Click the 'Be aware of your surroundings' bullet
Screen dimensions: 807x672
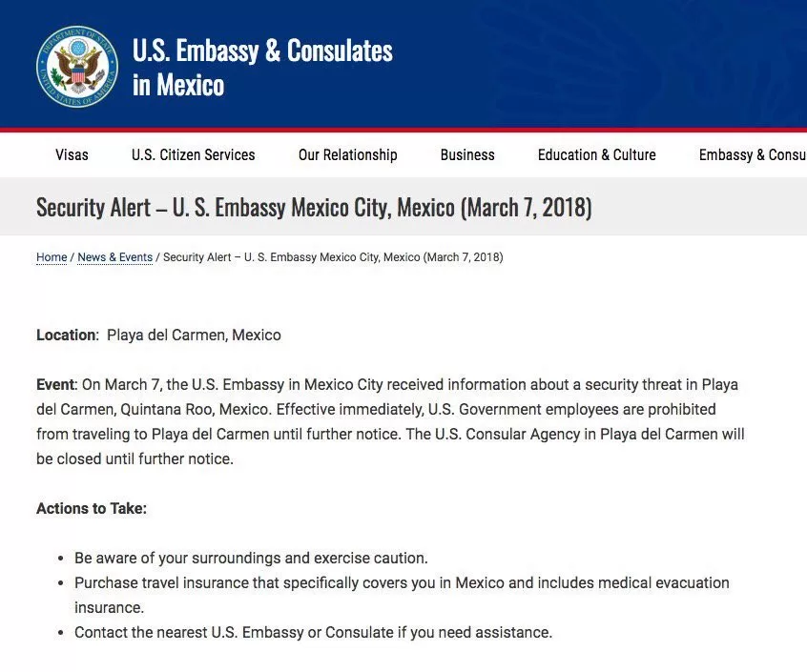(251, 559)
